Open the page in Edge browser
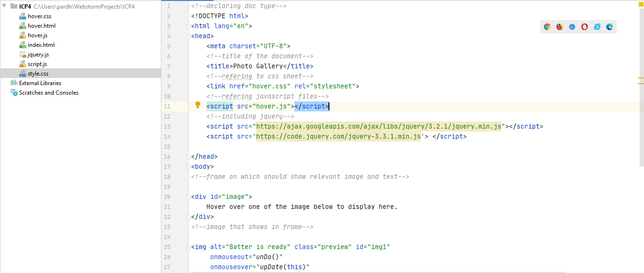644x273 pixels. point(610,27)
